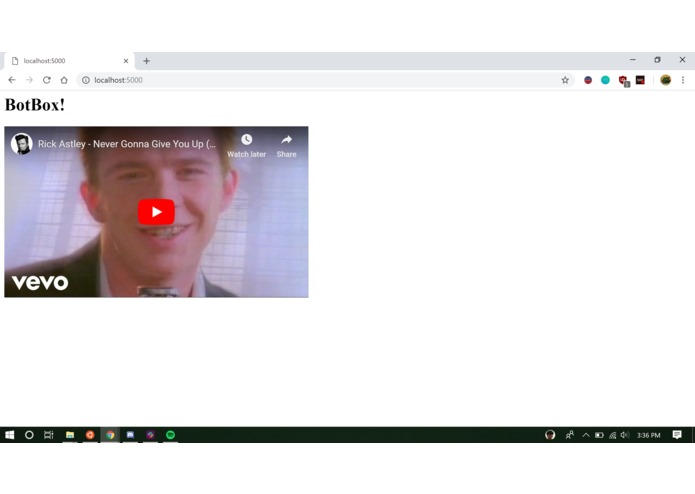Open volume control in tray
This screenshot has width=695, height=494.
click(x=625, y=435)
